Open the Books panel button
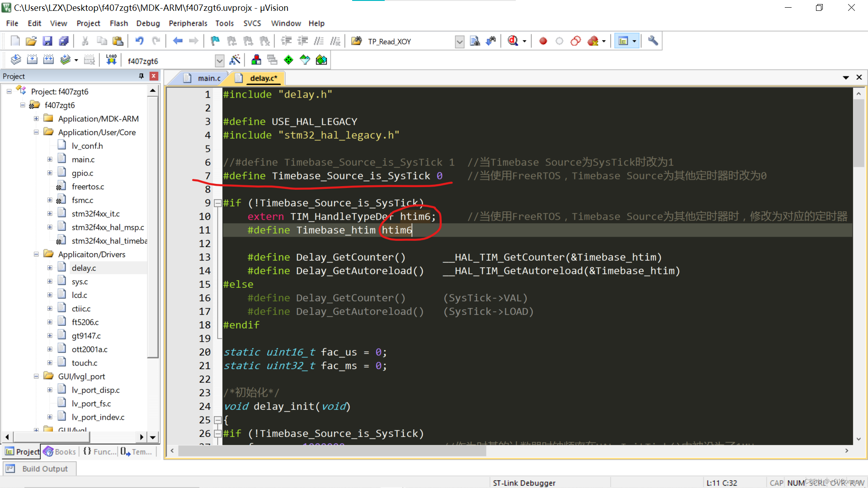Image resolution: width=868 pixels, height=488 pixels. (59, 451)
